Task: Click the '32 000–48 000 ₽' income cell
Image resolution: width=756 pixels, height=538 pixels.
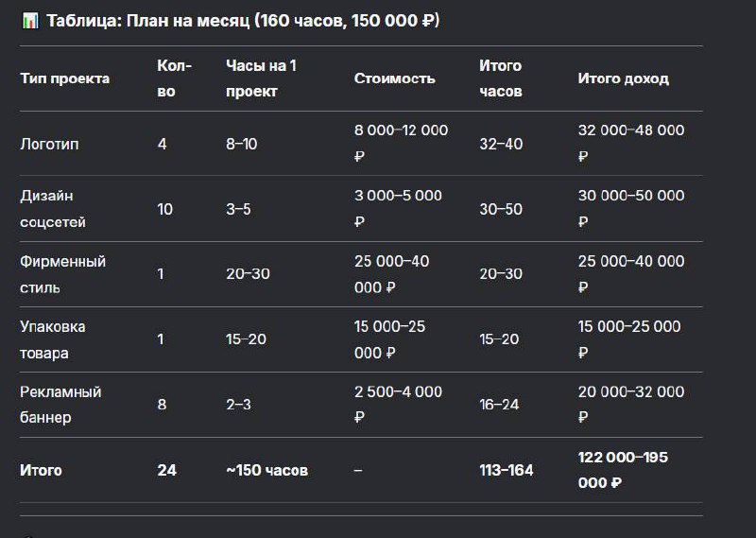Action: click(x=630, y=144)
